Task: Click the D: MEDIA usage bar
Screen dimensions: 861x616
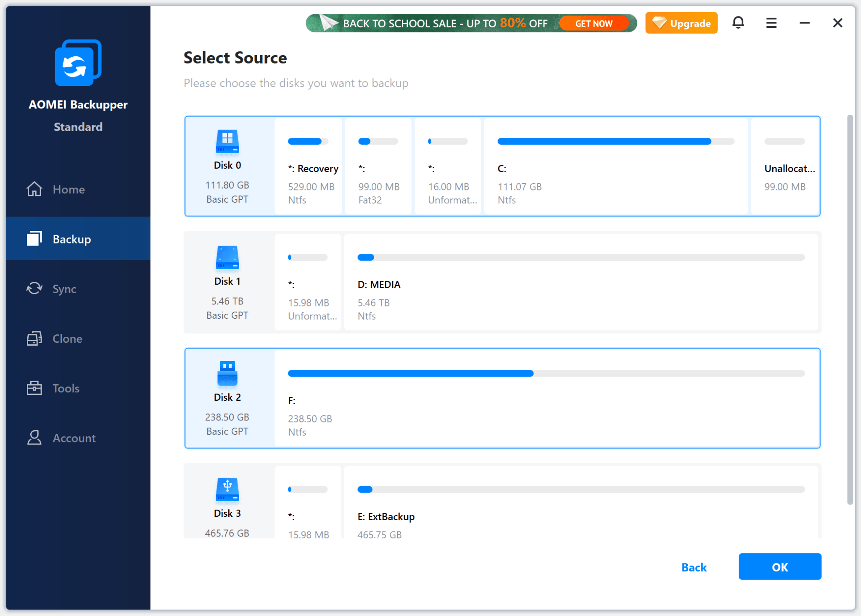Action: (x=581, y=257)
